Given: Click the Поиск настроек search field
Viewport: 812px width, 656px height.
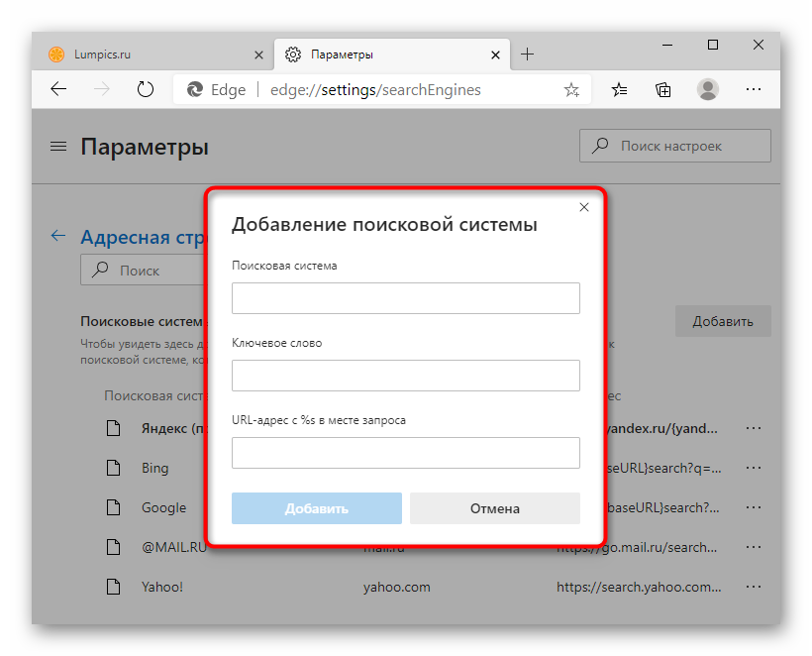Looking at the screenshot, I should click(674, 146).
